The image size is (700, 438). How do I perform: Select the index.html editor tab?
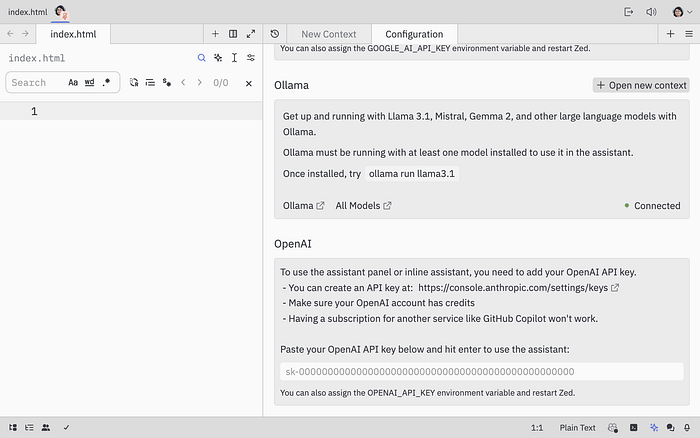click(73, 34)
